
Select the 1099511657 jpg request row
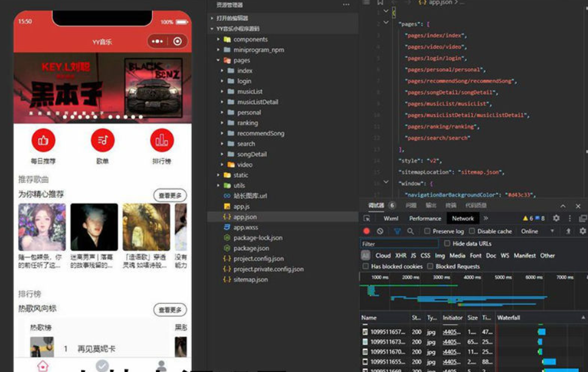(427, 332)
